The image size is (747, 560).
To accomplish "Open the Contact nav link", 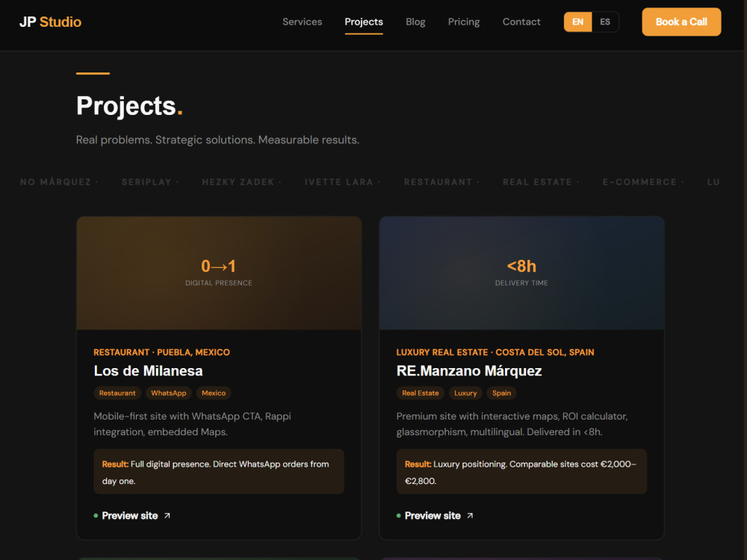I will [x=521, y=22].
